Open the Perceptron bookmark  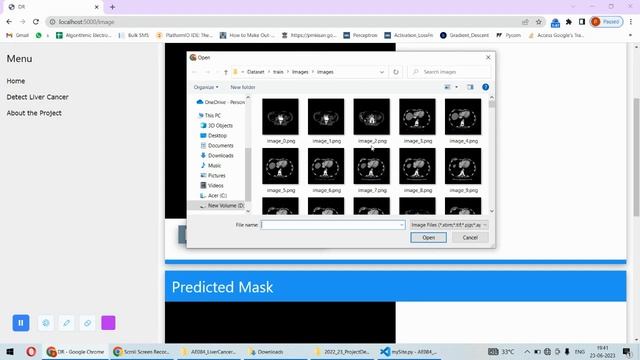pyautogui.click(x=360, y=36)
